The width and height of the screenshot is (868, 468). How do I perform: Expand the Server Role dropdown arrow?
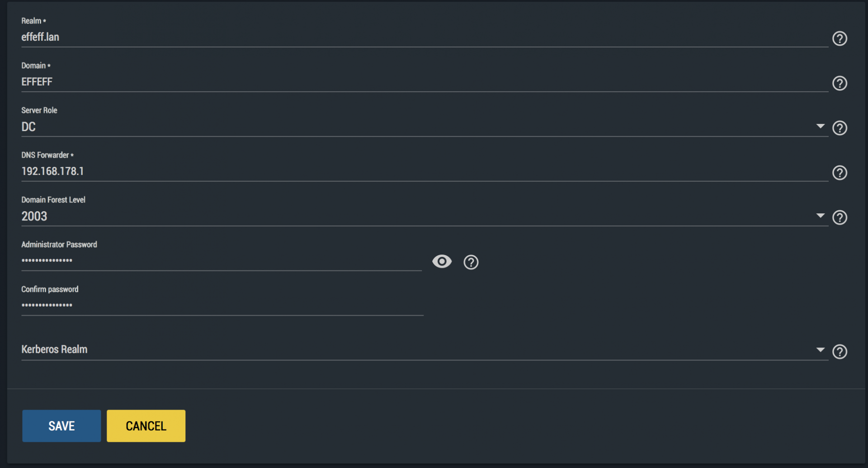pyautogui.click(x=820, y=126)
